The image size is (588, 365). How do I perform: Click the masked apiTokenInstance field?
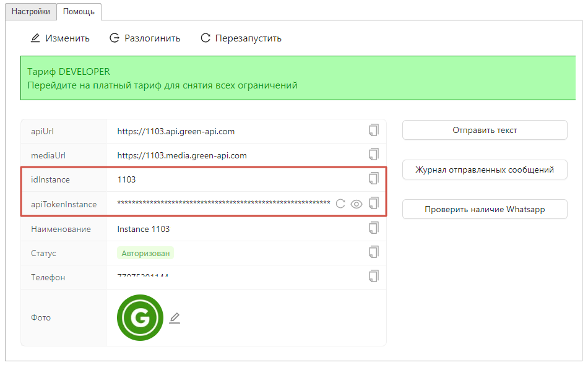223,204
